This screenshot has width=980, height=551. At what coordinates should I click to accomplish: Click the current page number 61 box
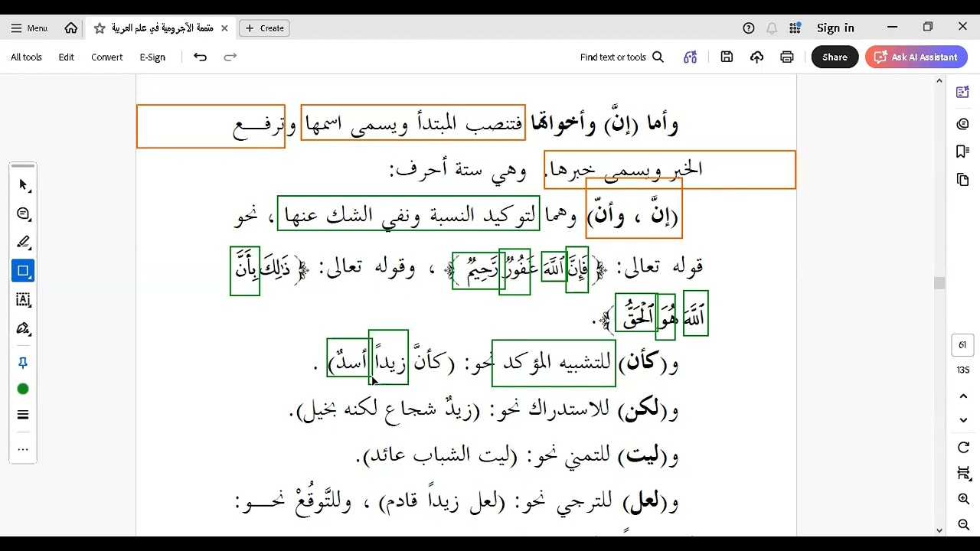(x=962, y=345)
